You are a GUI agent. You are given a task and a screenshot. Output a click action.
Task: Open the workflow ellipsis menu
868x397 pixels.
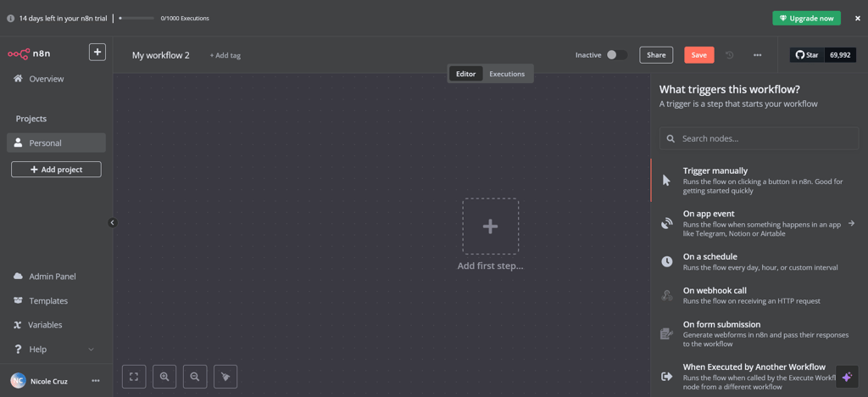click(x=757, y=55)
